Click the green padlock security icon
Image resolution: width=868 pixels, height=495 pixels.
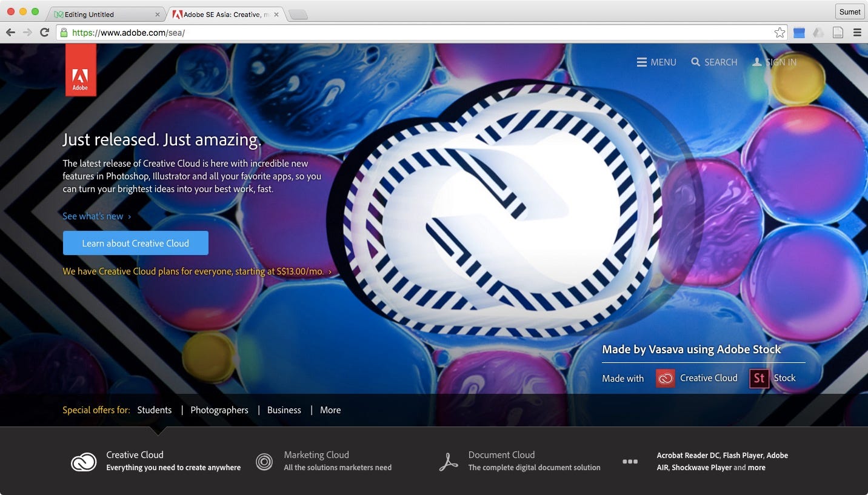coord(64,33)
